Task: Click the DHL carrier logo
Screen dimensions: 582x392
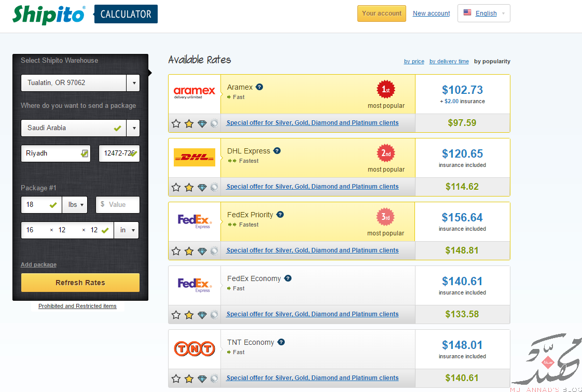Action: pyautogui.click(x=195, y=157)
